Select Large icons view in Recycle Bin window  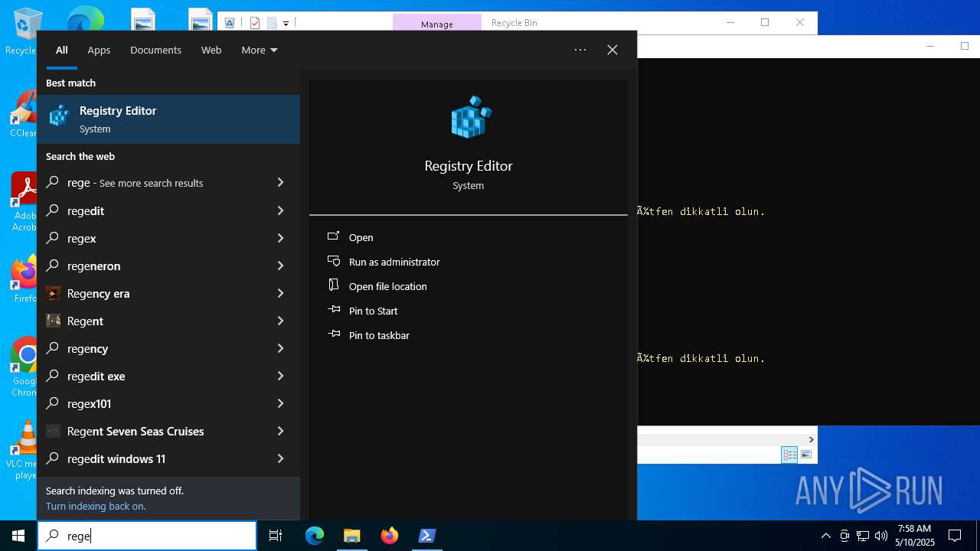[806, 455]
